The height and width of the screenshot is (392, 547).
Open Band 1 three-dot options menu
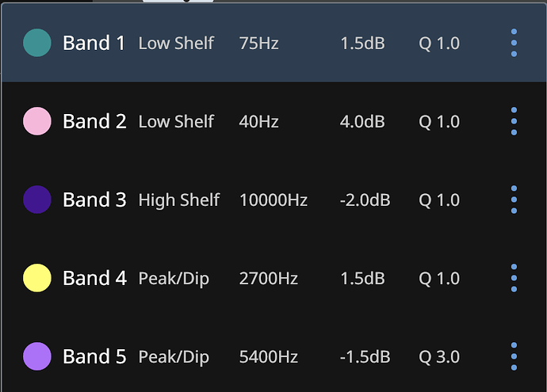tap(514, 43)
